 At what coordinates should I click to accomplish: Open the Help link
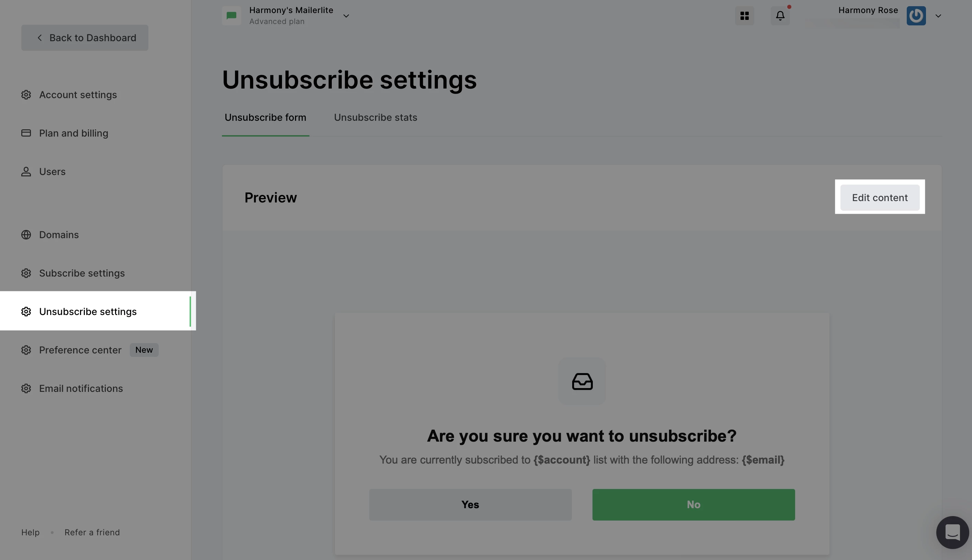click(x=31, y=532)
